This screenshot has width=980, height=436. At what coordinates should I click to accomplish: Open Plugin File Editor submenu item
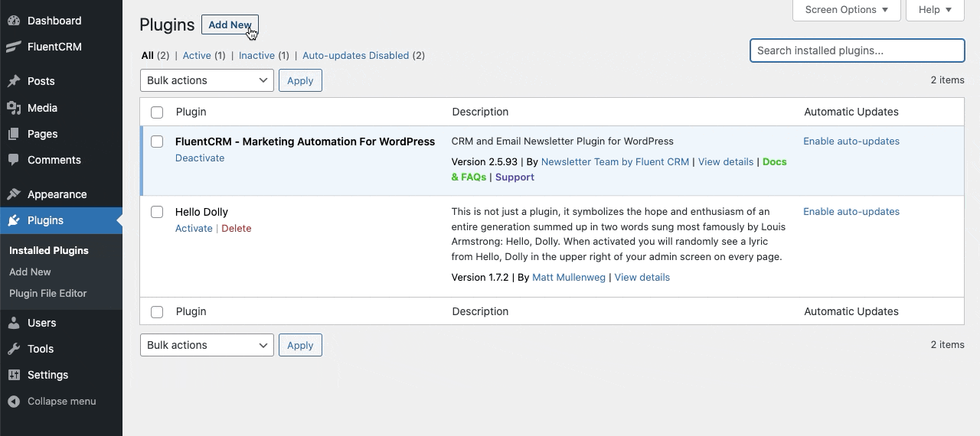48,293
